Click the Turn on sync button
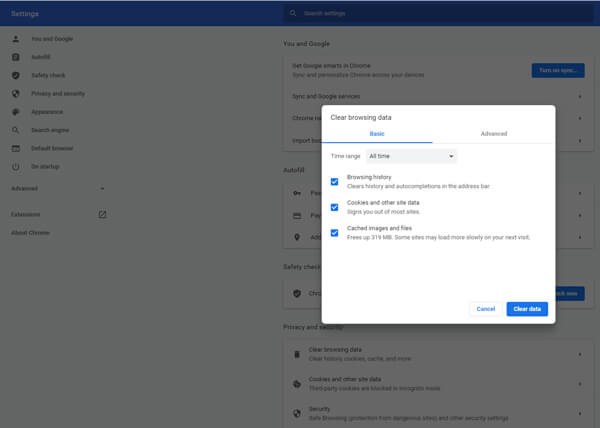 pyautogui.click(x=558, y=70)
